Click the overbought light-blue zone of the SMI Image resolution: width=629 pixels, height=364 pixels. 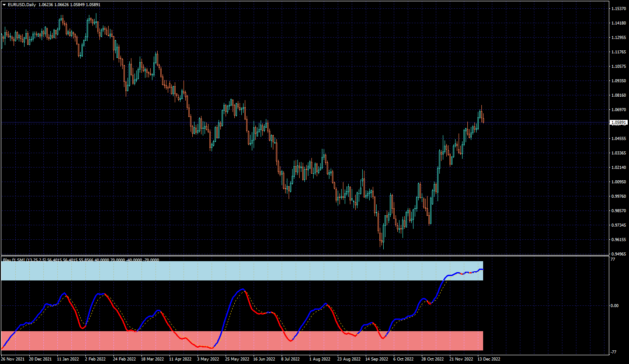point(242,271)
